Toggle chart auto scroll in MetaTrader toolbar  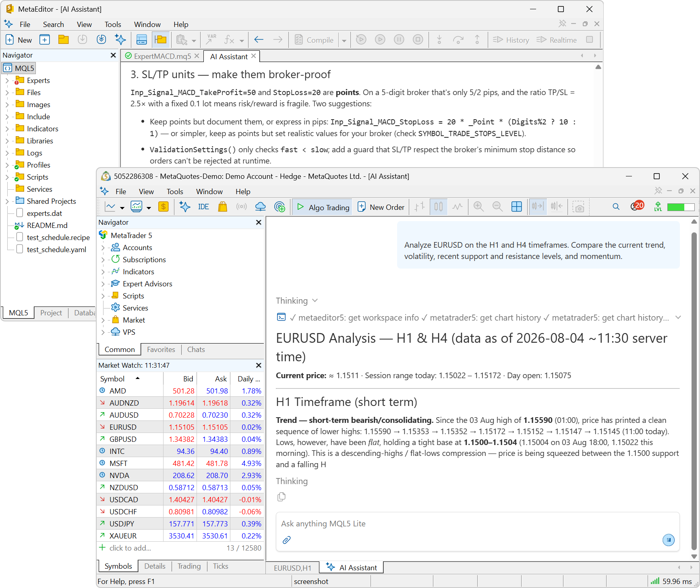538,207
